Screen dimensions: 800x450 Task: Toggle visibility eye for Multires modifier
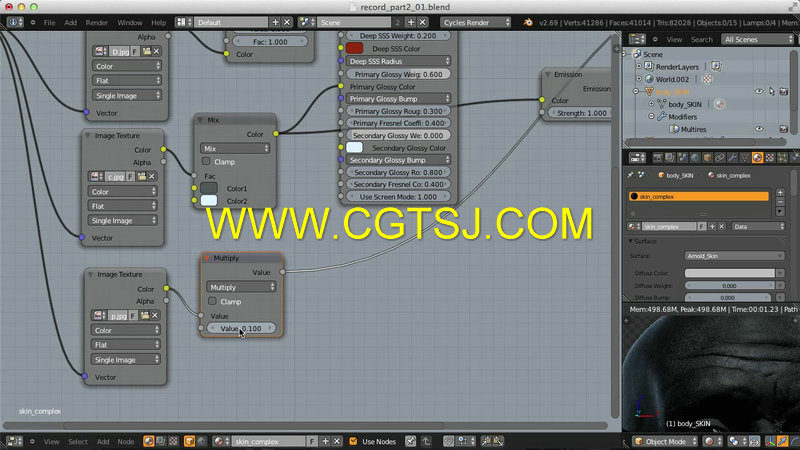tap(759, 129)
